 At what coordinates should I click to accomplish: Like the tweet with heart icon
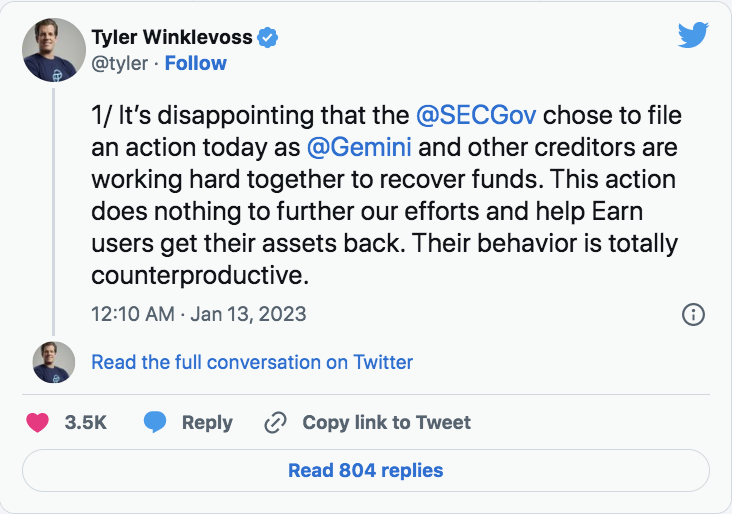[x=37, y=422]
